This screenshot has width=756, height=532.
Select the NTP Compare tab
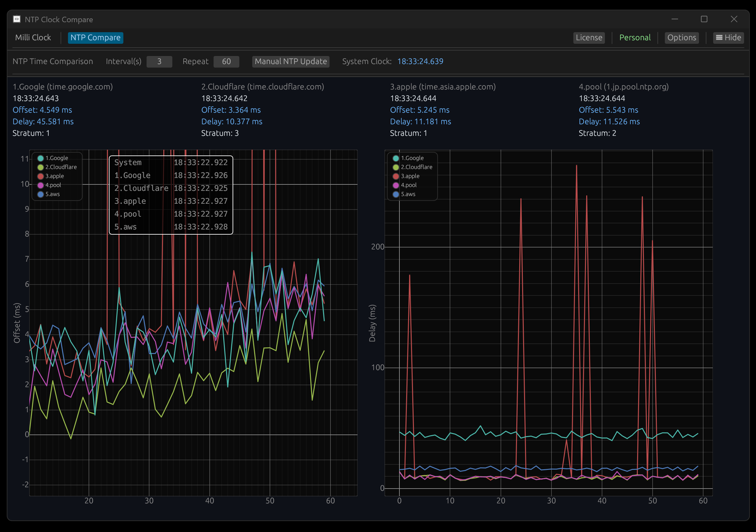pos(95,38)
